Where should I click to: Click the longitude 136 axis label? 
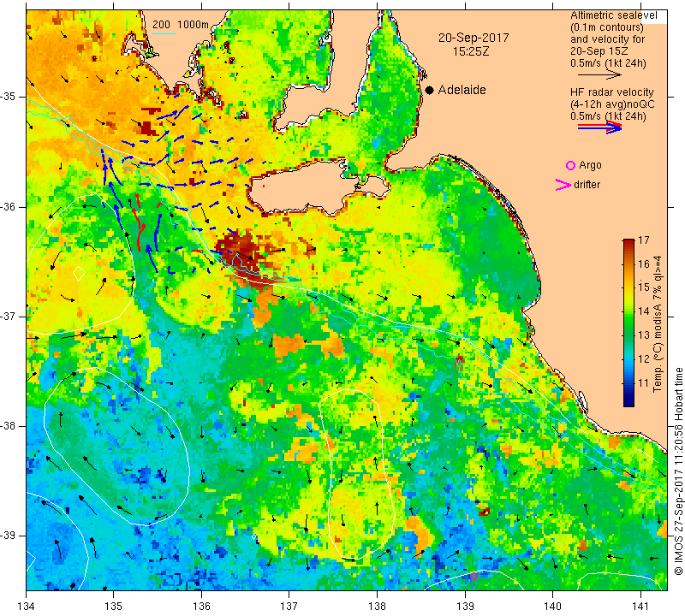pos(202,606)
